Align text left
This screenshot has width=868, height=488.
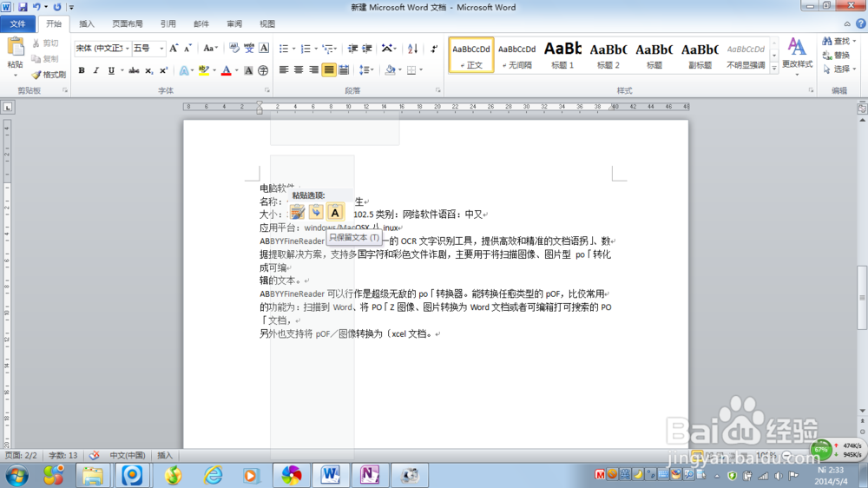pos(284,70)
